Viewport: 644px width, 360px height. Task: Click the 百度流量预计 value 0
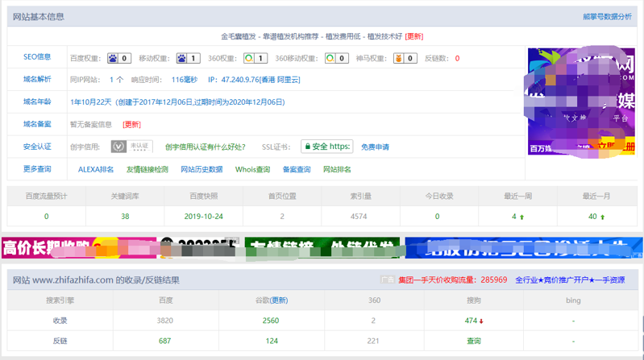[x=47, y=217]
